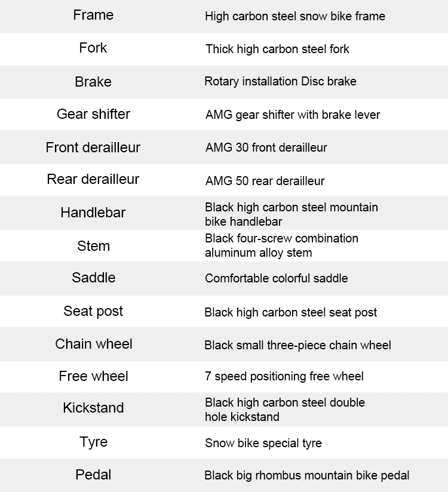Click the Rear derailleur label
448x492 pixels.
point(93,179)
